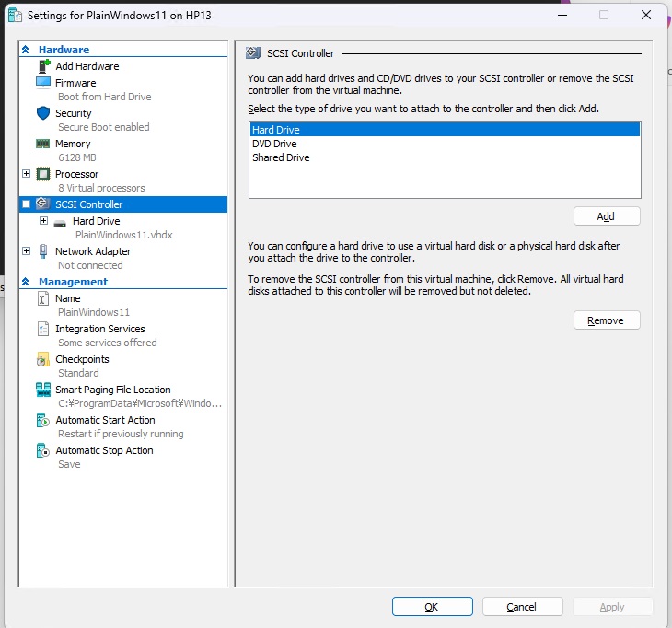Select the Memory setting

click(73, 144)
